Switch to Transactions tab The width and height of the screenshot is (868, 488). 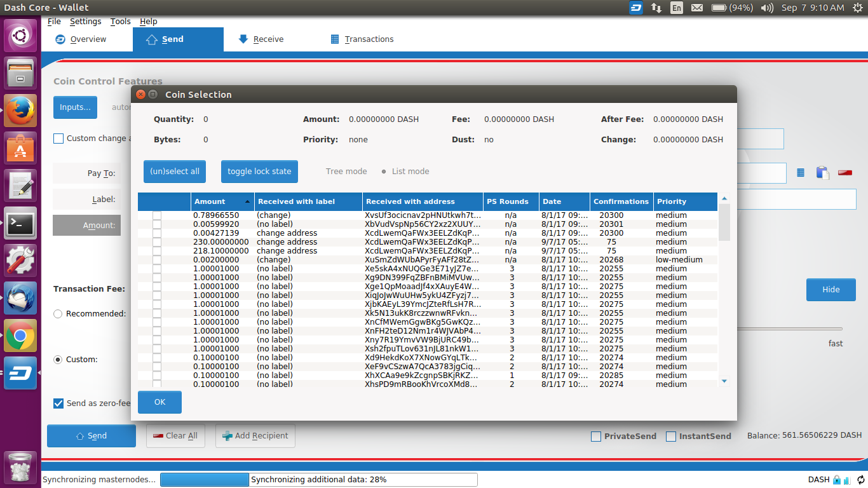[362, 39]
